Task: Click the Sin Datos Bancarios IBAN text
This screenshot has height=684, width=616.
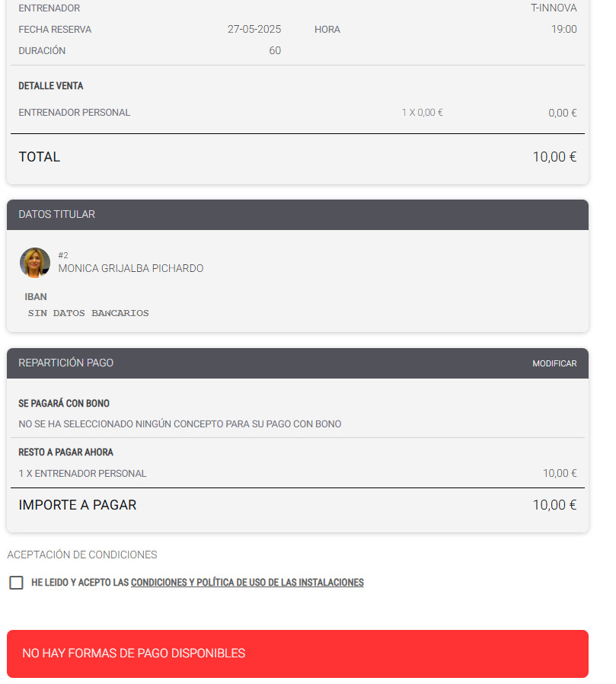Action: coord(88,313)
